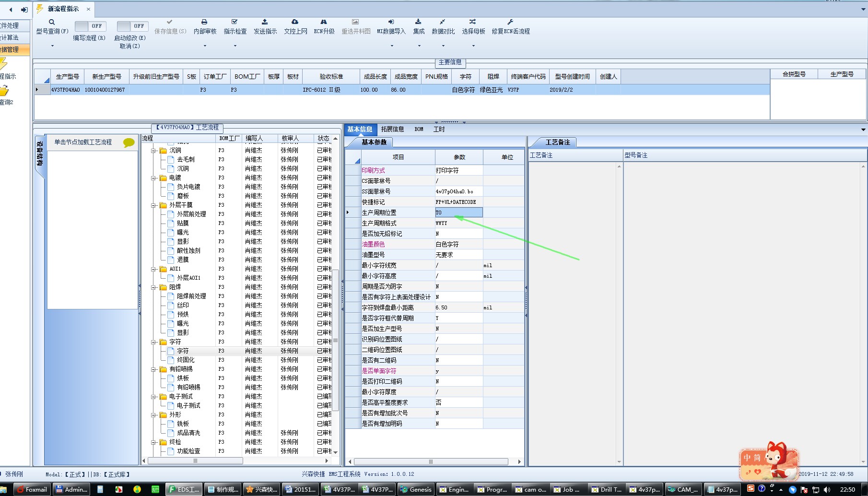Click the 发送指示 upload icon

[265, 22]
